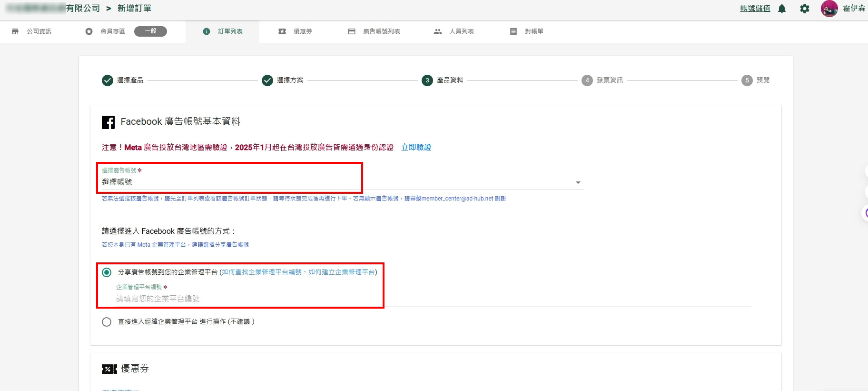Click the 優惠券 ticket icon in navigation
868x391 pixels.
(x=282, y=31)
